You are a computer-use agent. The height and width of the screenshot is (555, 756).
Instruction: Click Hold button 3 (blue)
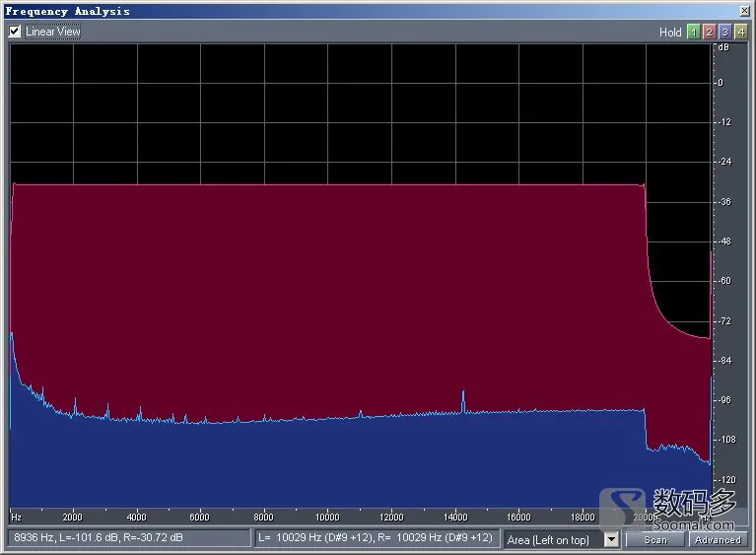(x=724, y=32)
